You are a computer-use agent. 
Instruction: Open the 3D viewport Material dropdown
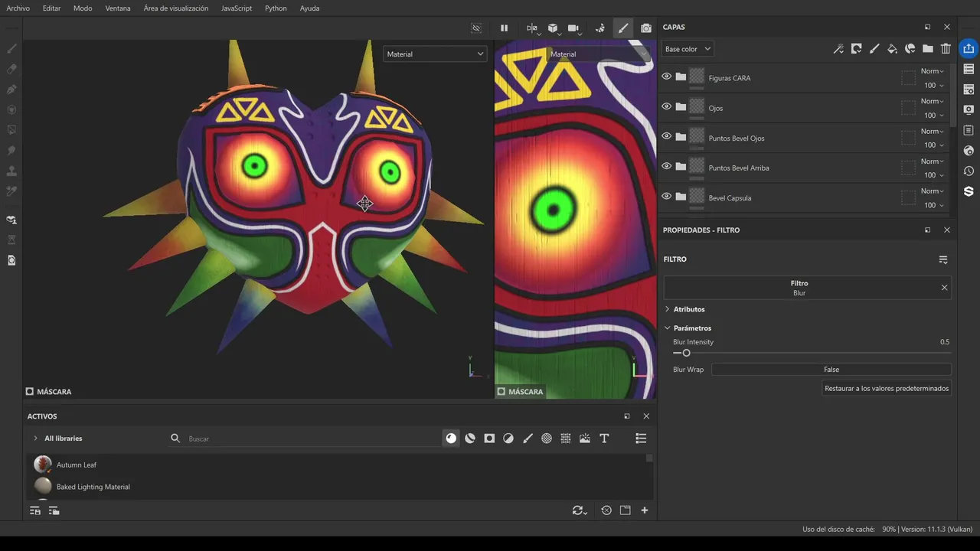435,54
